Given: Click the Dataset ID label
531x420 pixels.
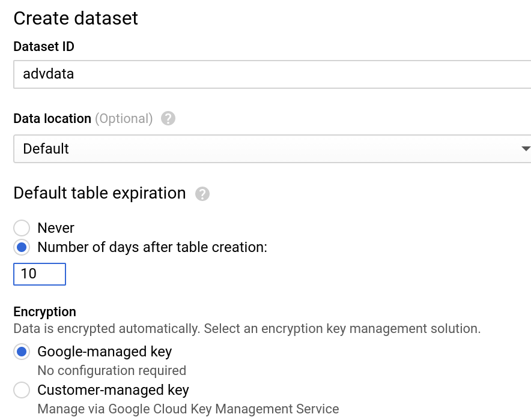Looking at the screenshot, I should tap(43, 46).
